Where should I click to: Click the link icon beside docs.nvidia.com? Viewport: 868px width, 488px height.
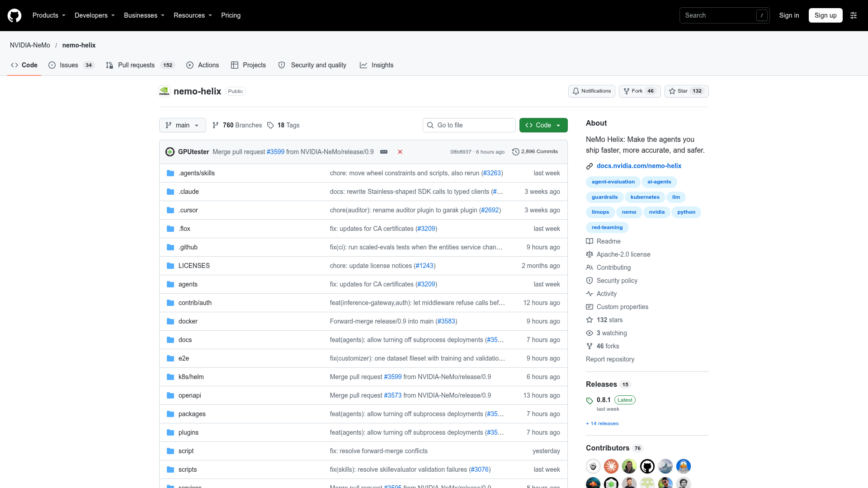[x=590, y=166]
